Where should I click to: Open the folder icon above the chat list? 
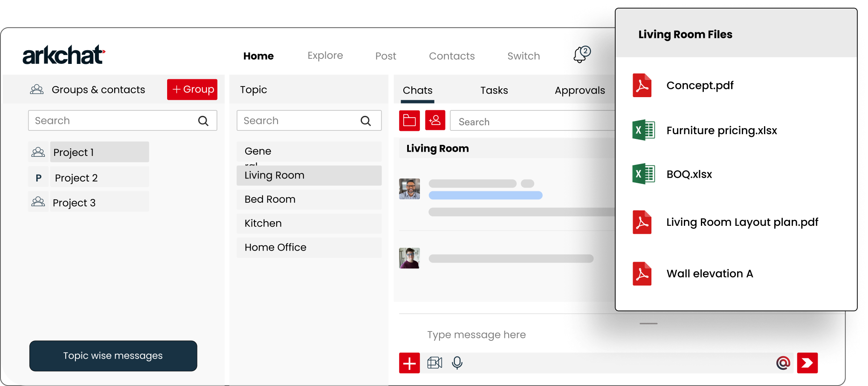(409, 121)
